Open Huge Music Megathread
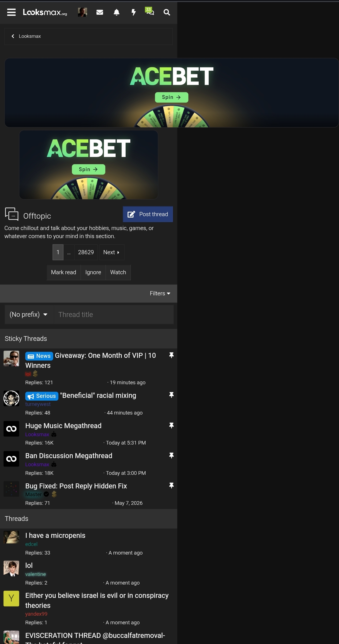339x644 pixels. coord(63,426)
